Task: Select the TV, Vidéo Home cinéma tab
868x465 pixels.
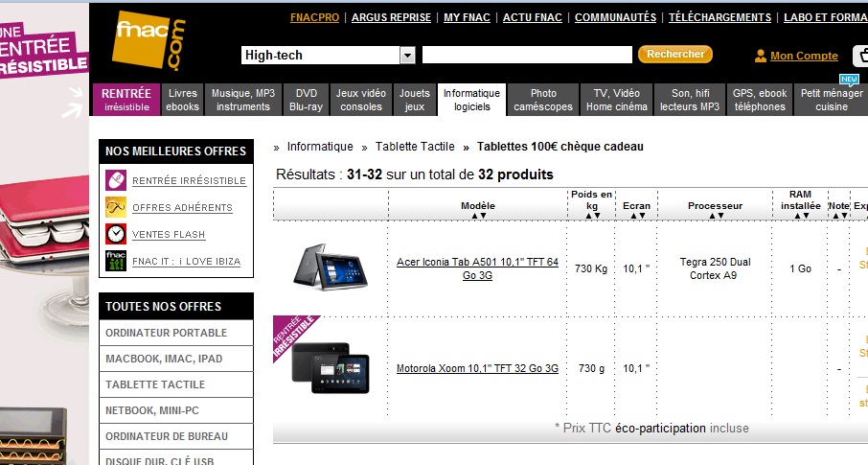Action: [617, 100]
